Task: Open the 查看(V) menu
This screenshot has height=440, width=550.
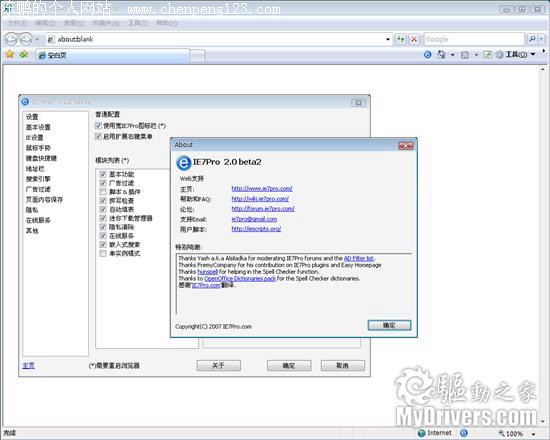Action: pyautogui.click(x=74, y=23)
